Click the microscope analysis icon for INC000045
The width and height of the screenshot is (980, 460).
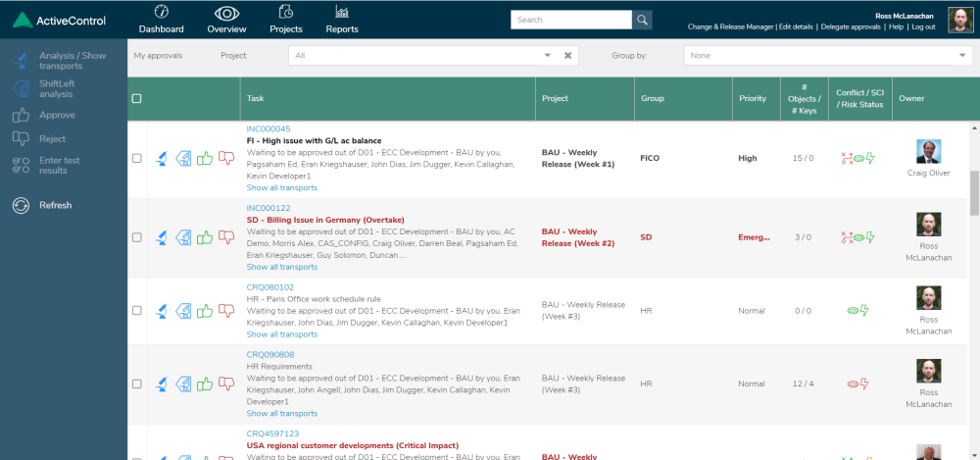(162, 158)
